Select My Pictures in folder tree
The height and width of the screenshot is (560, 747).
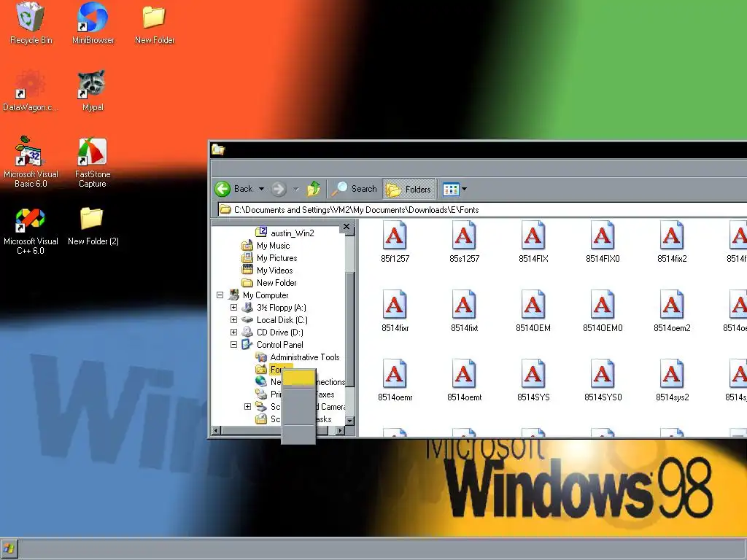tap(269, 258)
